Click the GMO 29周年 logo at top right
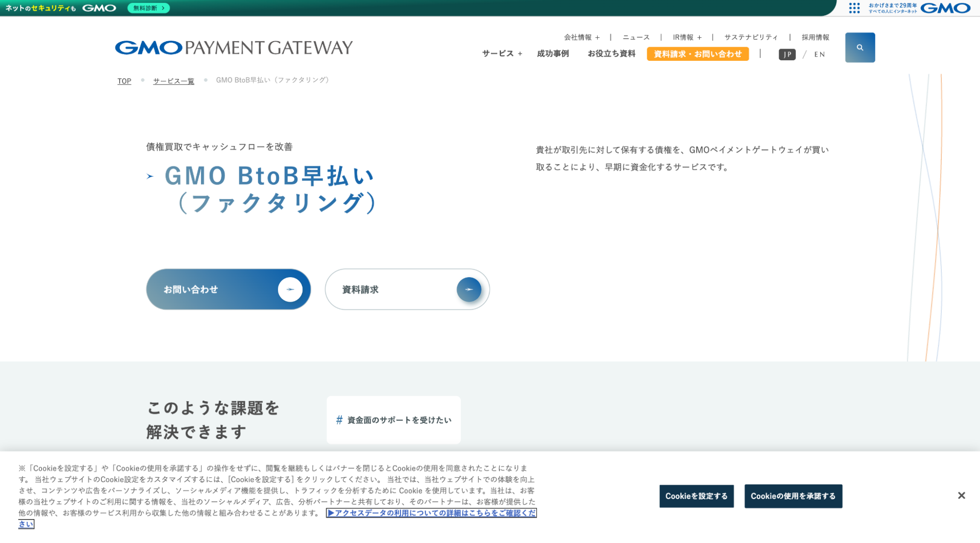This screenshot has width=980, height=543. (945, 8)
